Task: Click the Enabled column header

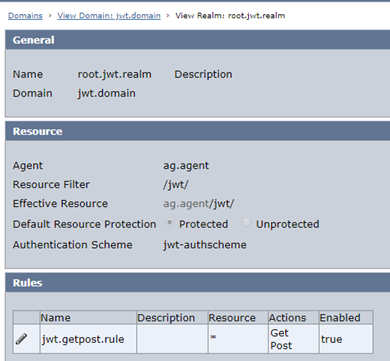Action: (x=346, y=318)
